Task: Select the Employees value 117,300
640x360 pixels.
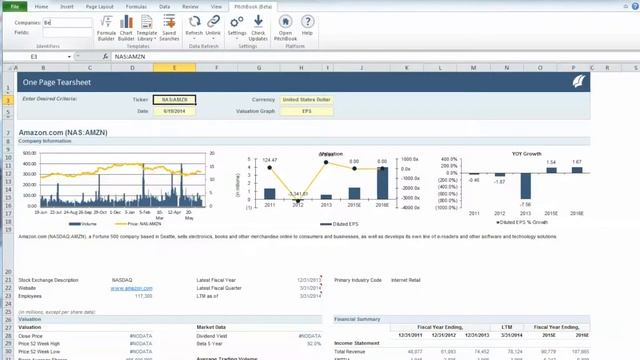Action: [143, 296]
